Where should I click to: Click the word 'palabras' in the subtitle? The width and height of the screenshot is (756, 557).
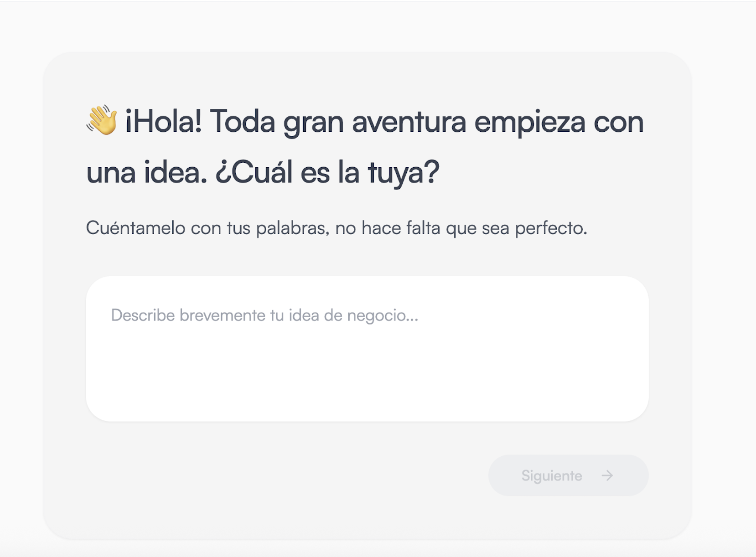(292, 228)
